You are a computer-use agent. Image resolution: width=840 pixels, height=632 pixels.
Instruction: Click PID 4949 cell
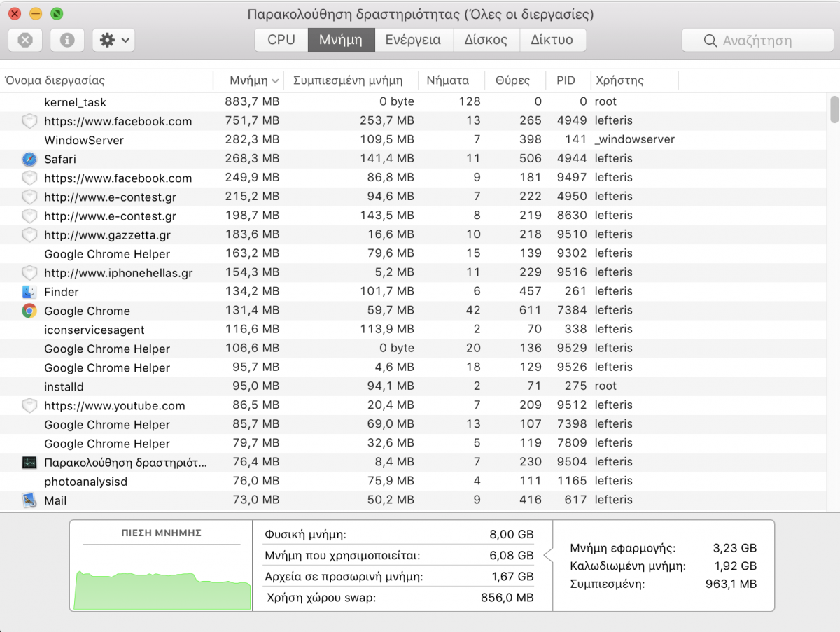[x=572, y=121]
